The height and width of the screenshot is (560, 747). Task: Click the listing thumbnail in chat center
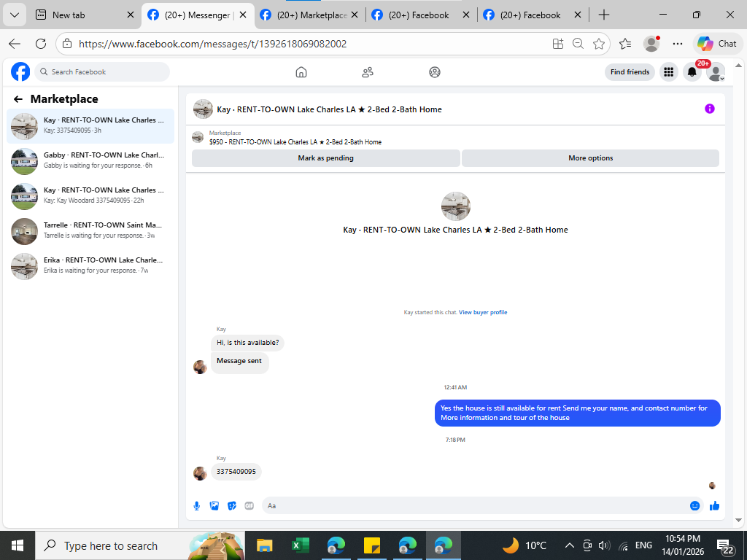coord(455,206)
